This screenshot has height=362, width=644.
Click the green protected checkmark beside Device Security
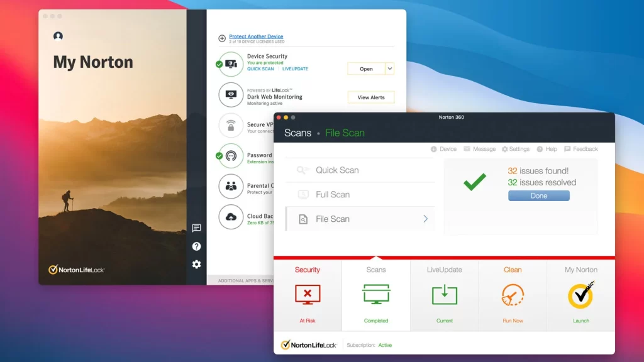point(219,64)
